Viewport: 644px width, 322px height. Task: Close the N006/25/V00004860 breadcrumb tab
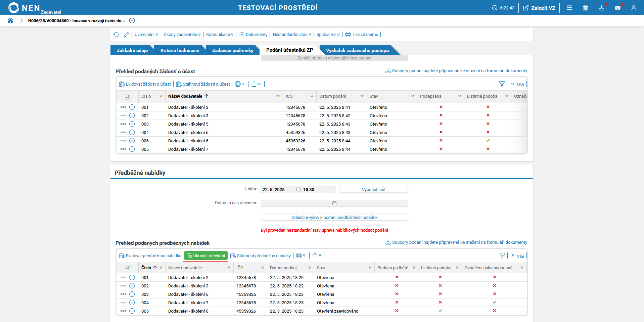click(132, 20)
